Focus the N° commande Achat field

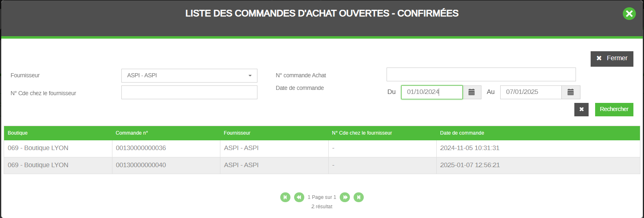point(481,74)
